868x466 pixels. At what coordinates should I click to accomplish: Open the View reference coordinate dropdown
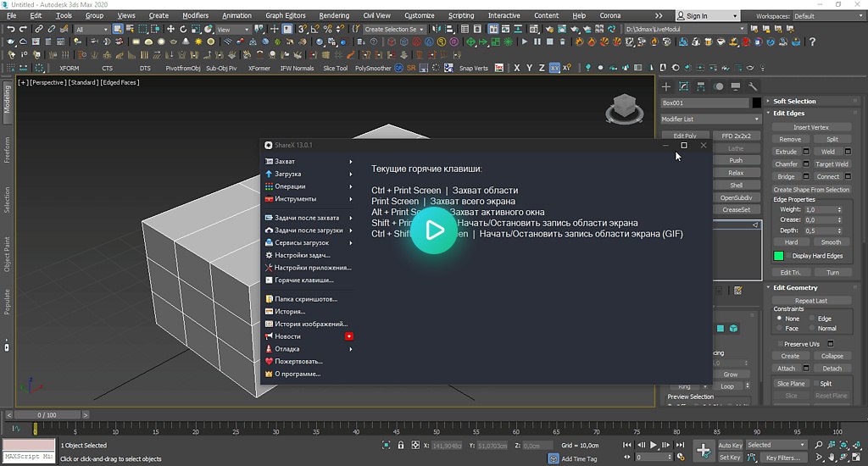tap(232, 30)
